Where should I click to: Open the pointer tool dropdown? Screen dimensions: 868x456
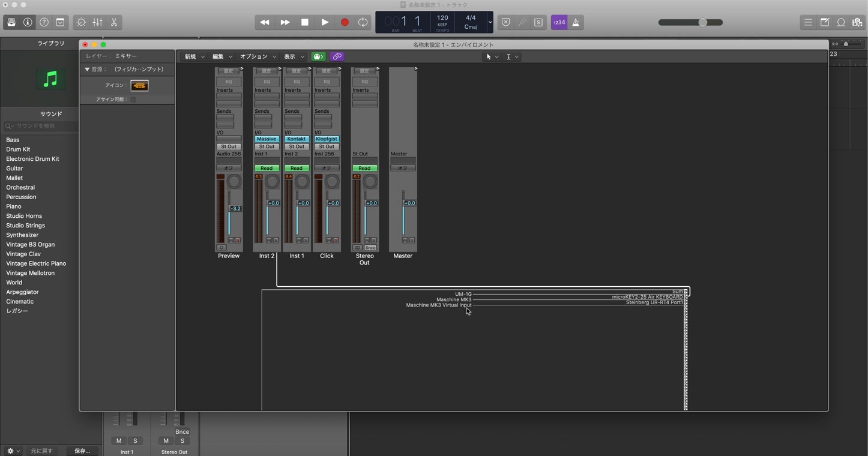click(x=492, y=56)
